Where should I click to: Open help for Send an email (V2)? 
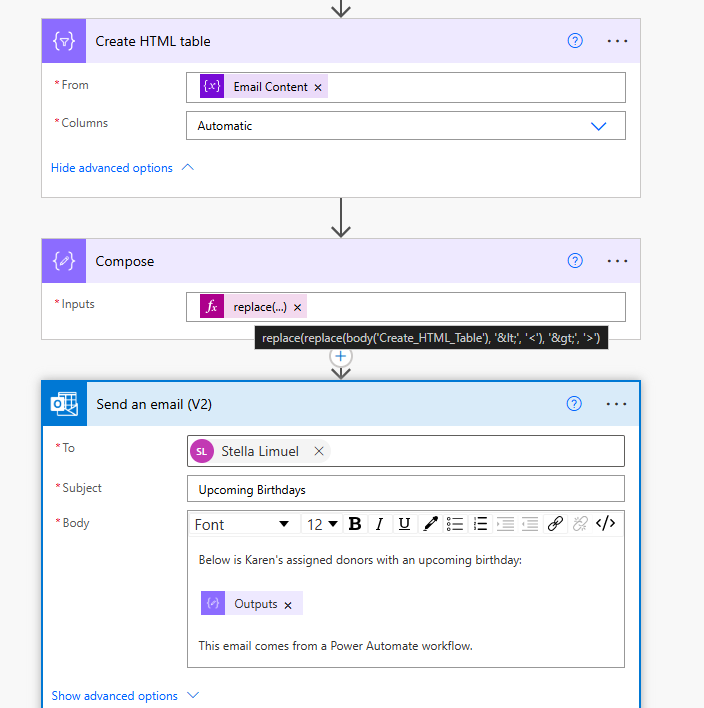pos(574,404)
